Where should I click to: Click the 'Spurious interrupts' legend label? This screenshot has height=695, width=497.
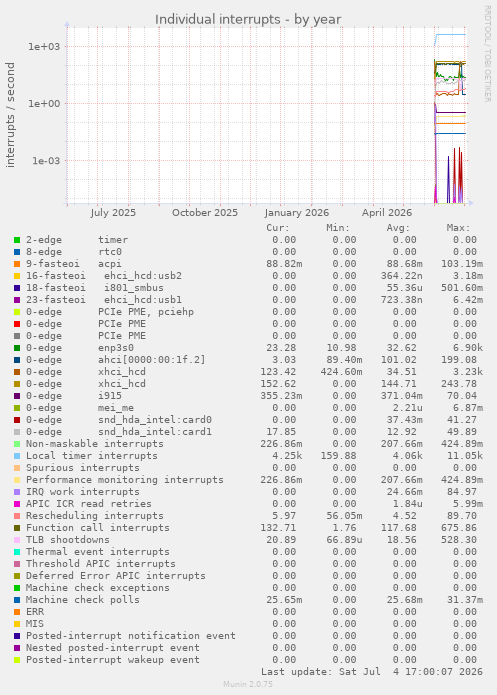82,468
